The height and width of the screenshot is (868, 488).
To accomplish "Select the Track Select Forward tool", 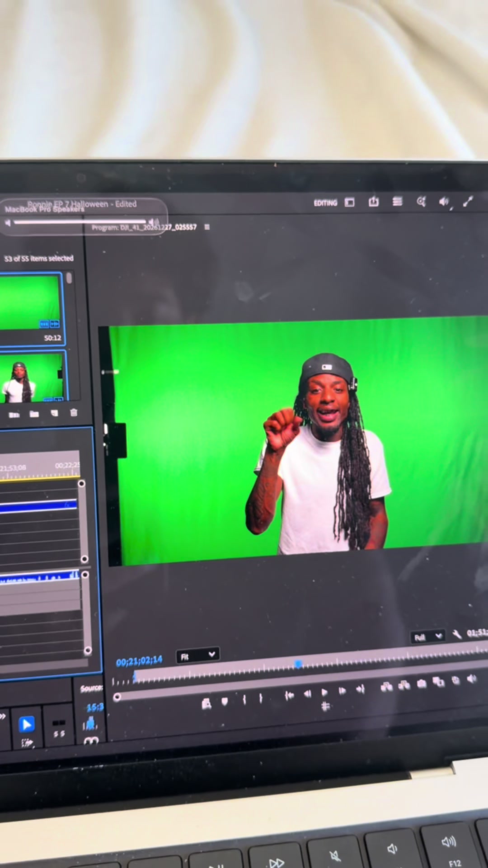I will tap(27, 743).
